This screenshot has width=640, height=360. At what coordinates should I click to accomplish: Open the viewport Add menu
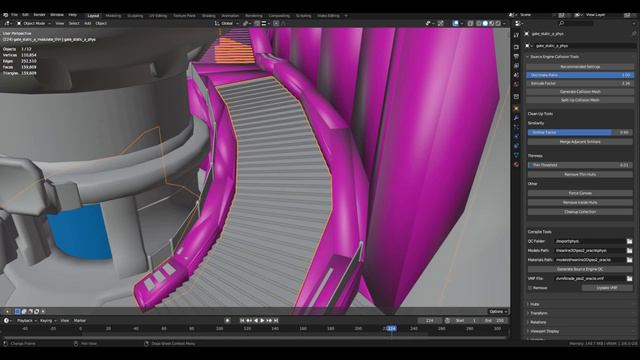[x=87, y=24]
